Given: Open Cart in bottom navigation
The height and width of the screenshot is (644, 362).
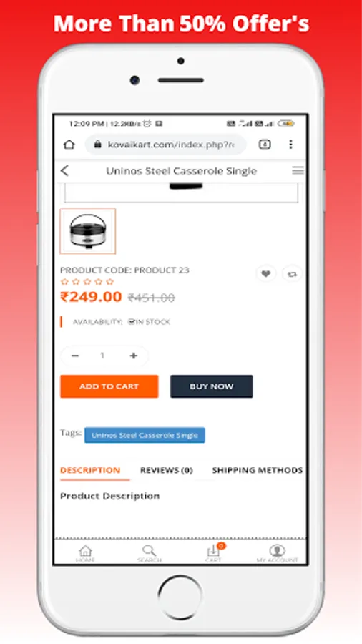Looking at the screenshot, I should [x=214, y=553].
